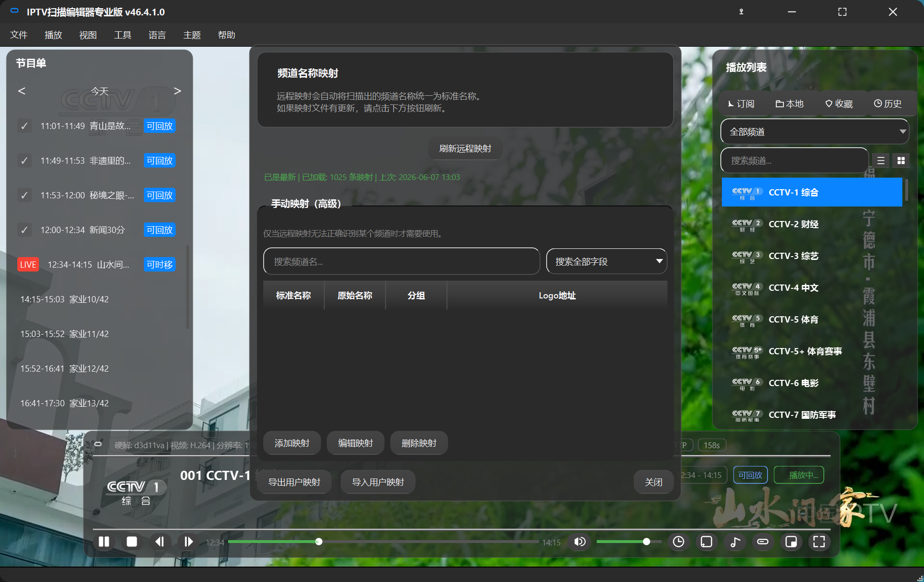Click the volume slider handle

point(646,542)
